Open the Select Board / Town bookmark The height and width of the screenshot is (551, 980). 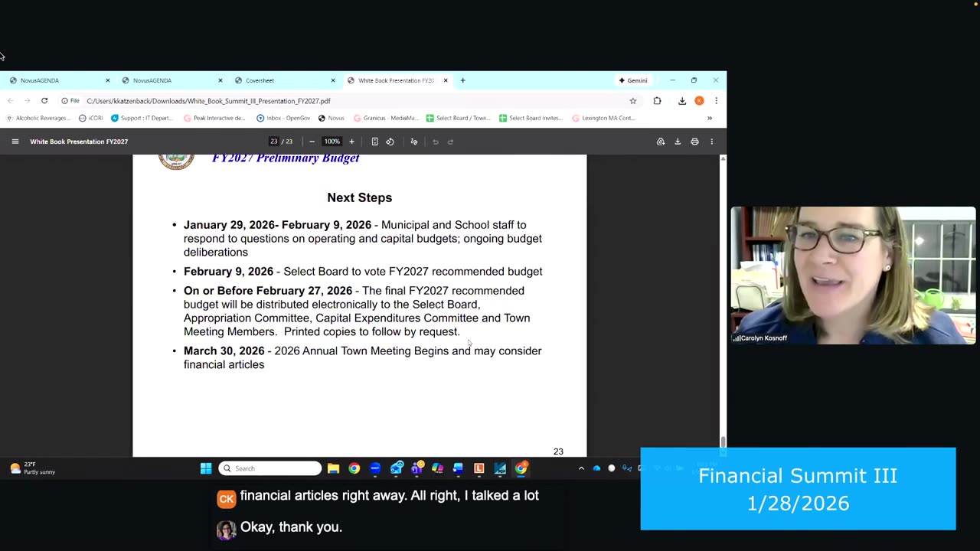click(x=458, y=118)
